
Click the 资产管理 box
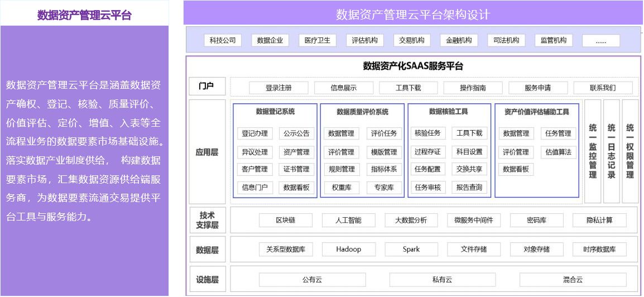pyautogui.click(x=296, y=152)
